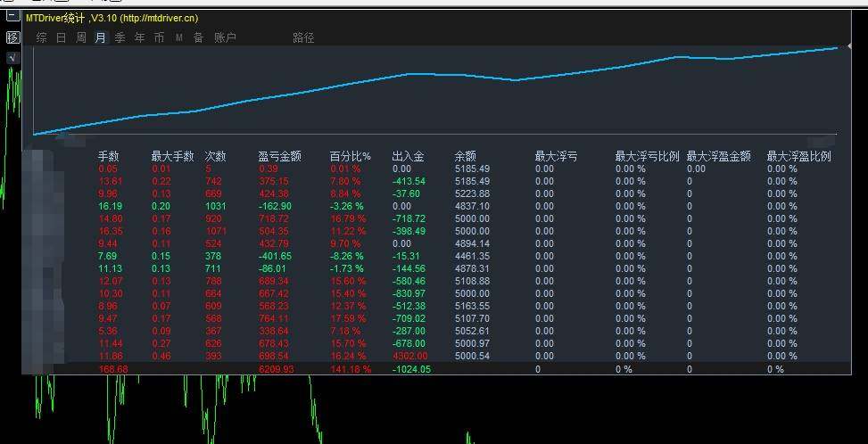Click the total lots 168.68
Screen dimensions: 868x444
tap(113, 369)
